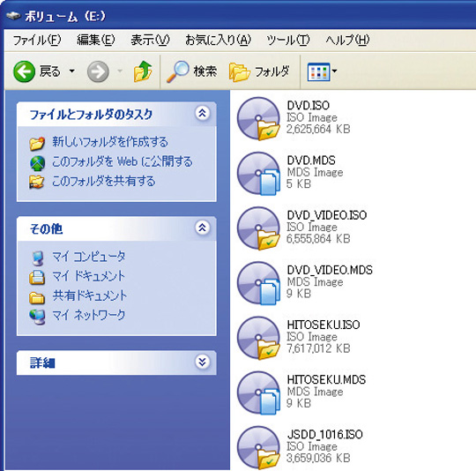
Task: Select the DVD.MDS image file icon
Action: [x=258, y=174]
